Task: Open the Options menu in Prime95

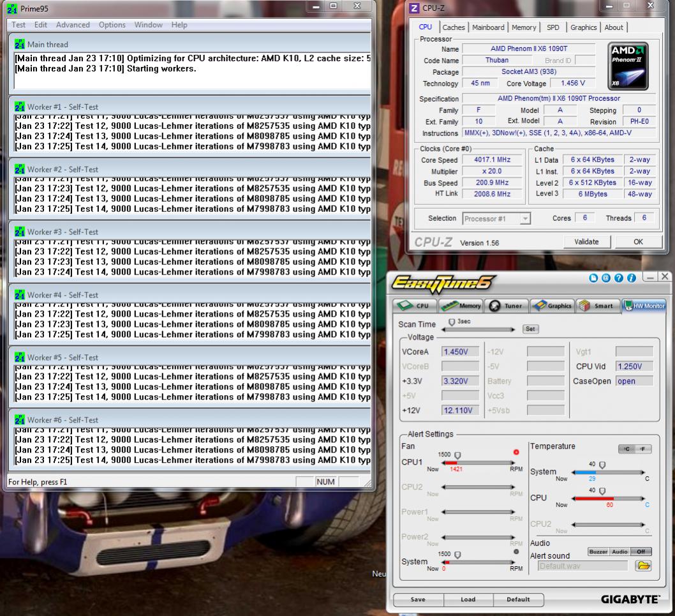Action: 112,24
